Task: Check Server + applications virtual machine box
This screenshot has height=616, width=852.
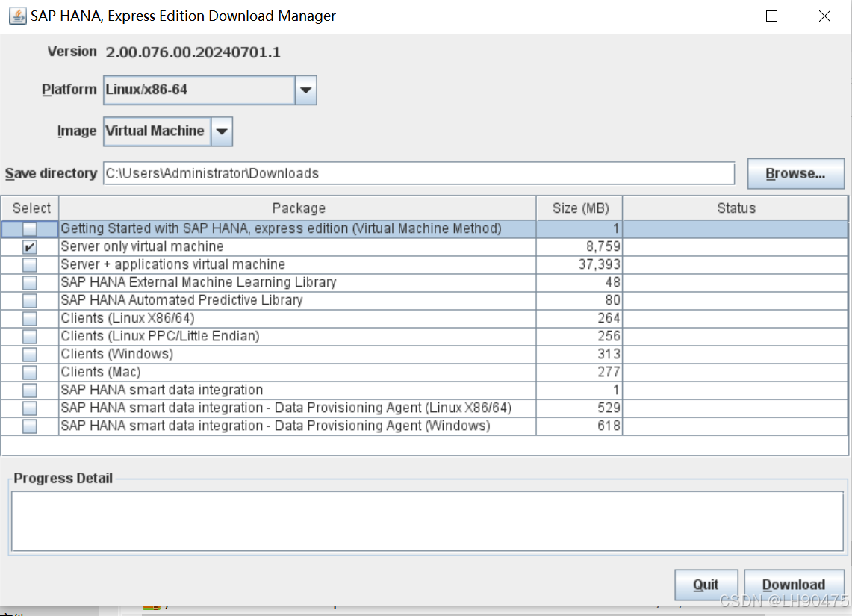Action: [29, 265]
